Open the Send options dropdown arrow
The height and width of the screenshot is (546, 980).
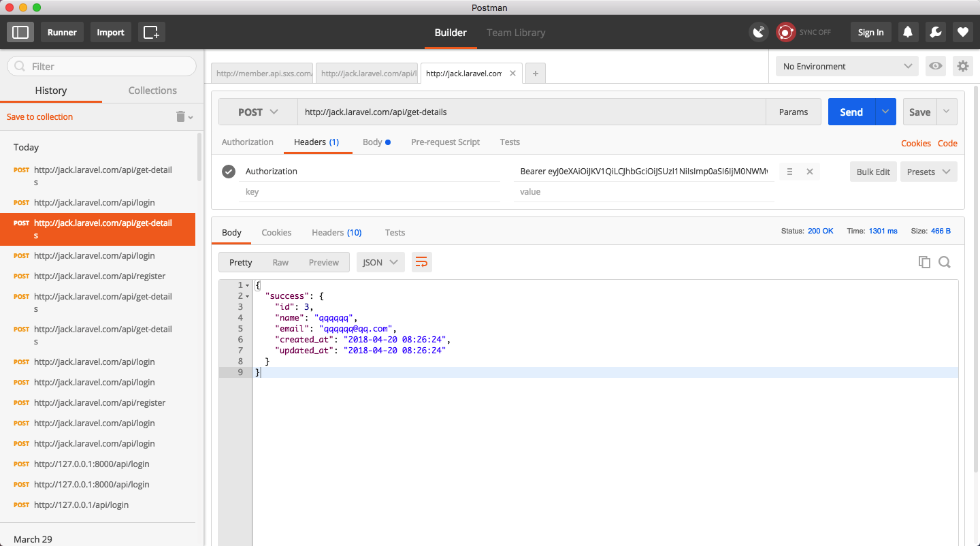point(885,112)
